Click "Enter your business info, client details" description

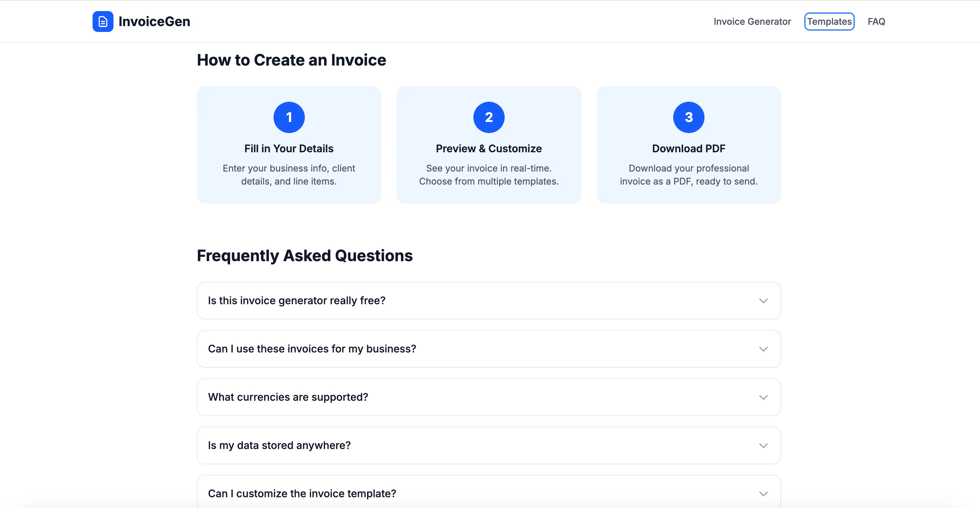pos(289,175)
